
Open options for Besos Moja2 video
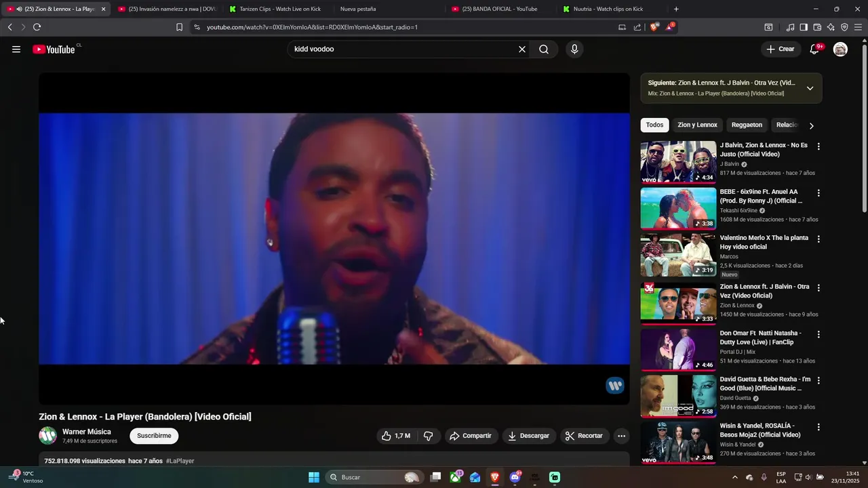click(x=818, y=427)
